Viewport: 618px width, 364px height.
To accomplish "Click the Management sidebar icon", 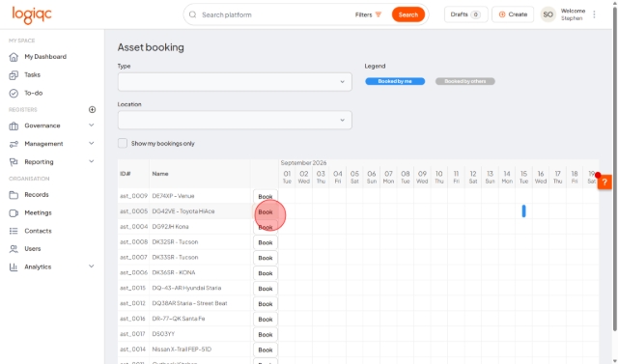I will pyautogui.click(x=14, y=144).
